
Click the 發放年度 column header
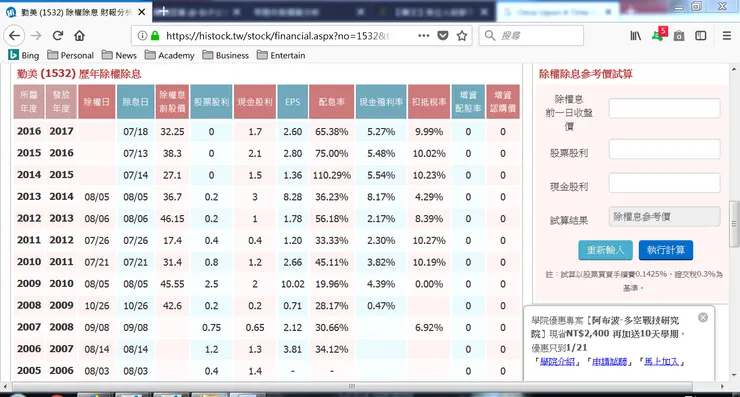[x=61, y=101]
